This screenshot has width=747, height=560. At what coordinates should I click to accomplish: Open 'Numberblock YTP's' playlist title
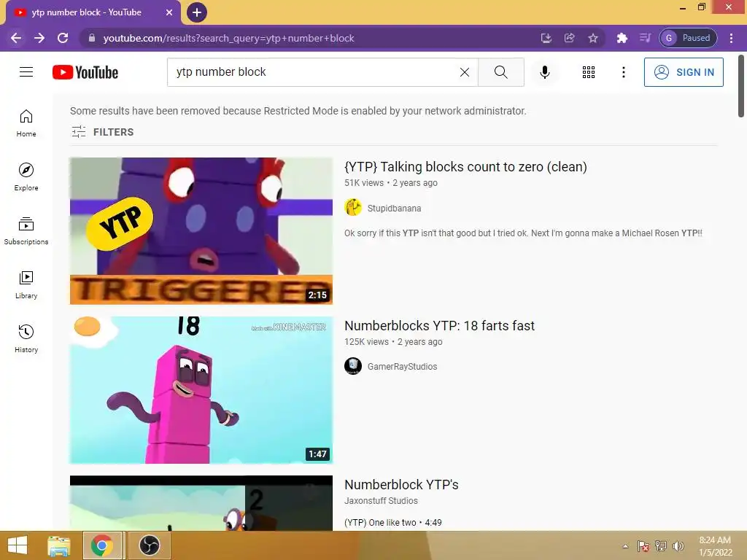click(x=401, y=484)
